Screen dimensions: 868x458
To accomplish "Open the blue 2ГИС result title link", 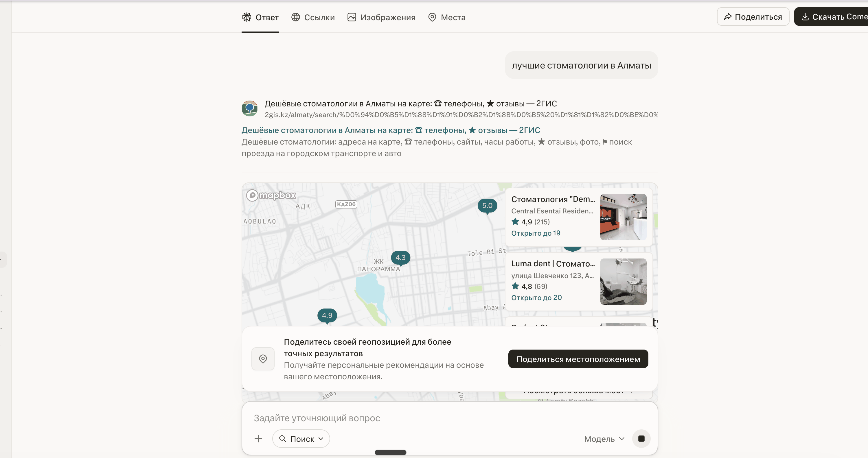I will [x=391, y=130].
